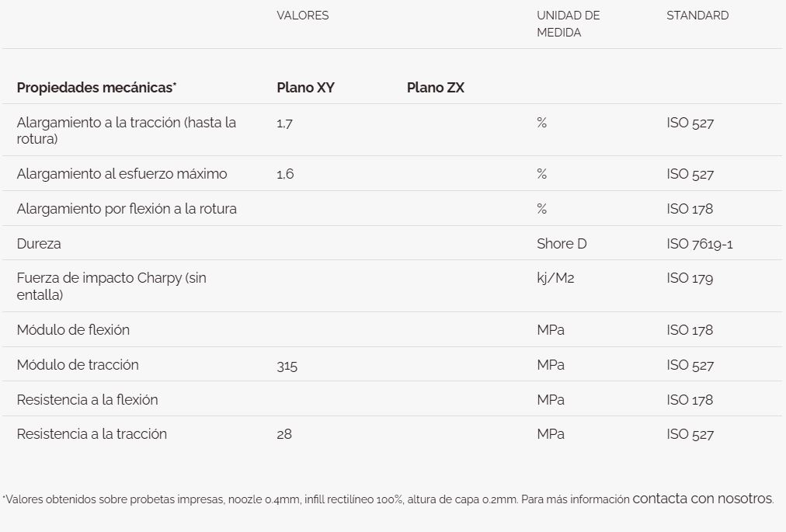Viewport: 786px width, 532px height.
Task: Select the 1,6 'esfuerzo máximo' value
Action: (285, 174)
